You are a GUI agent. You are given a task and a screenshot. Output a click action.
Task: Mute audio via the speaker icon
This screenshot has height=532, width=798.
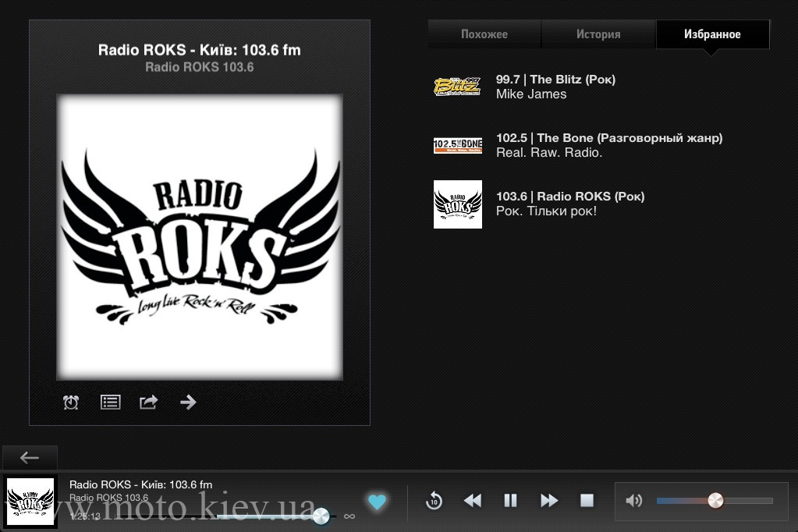click(633, 501)
